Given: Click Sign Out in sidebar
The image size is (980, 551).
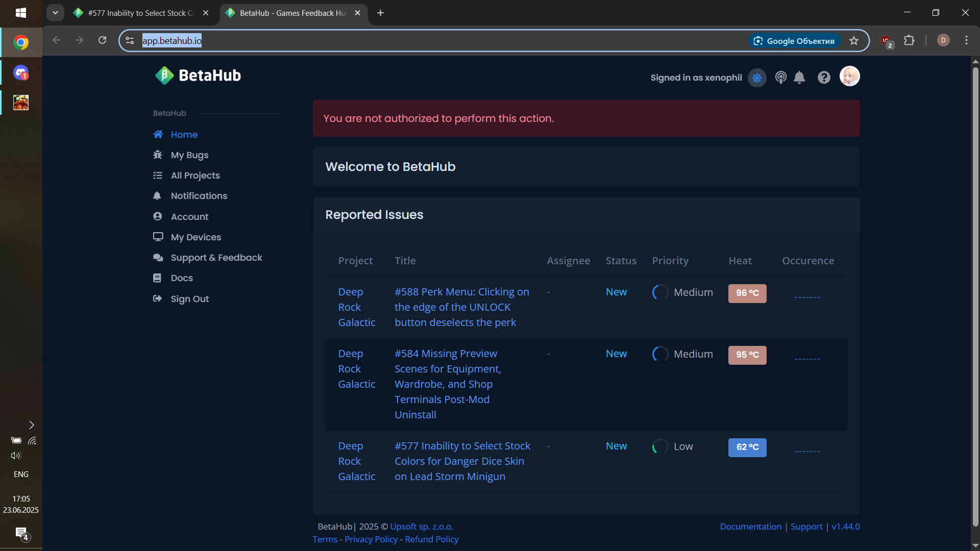Looking at the screenshot, I should 189,299.
